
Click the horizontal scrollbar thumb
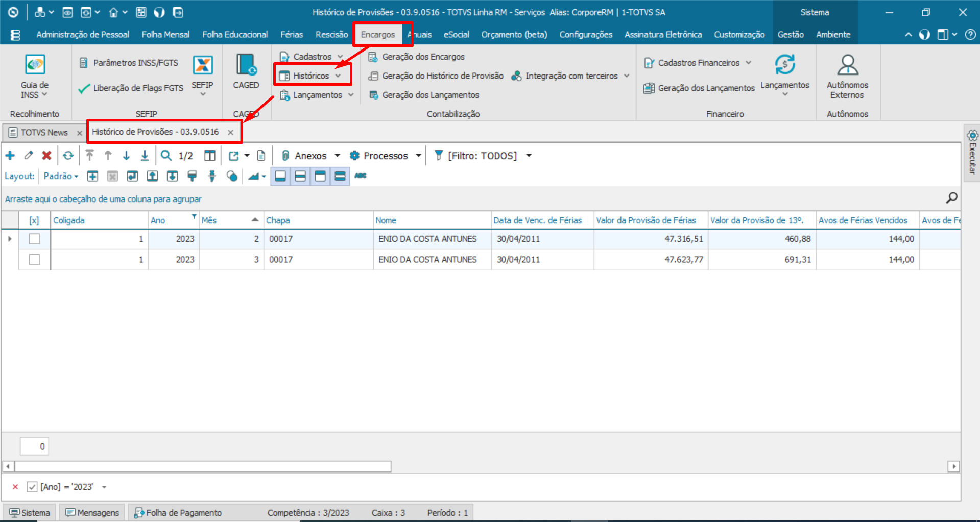pyautogui.click(x=203, y=466)
